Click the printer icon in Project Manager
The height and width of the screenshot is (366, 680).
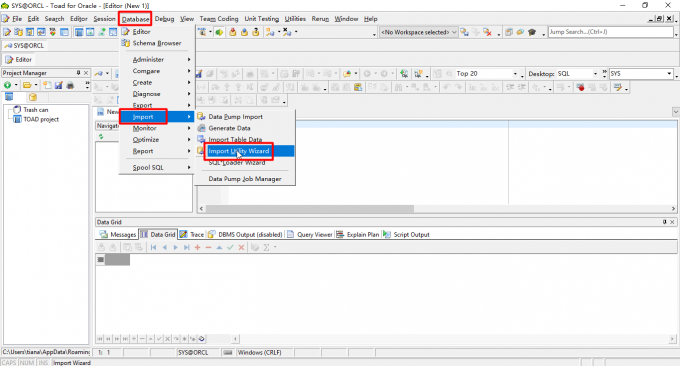pyautogui.click(x=70, y=85)
